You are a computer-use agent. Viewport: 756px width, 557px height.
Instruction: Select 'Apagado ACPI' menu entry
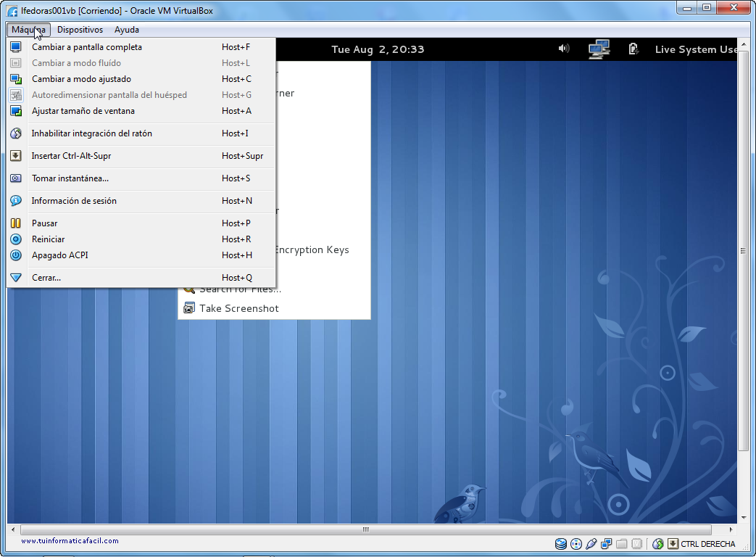(141, 255)
